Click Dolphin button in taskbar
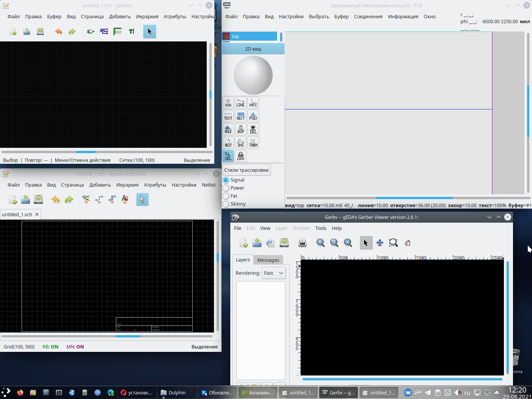The height and width of the screenshot is (399, 532). (x=177, y=393)
